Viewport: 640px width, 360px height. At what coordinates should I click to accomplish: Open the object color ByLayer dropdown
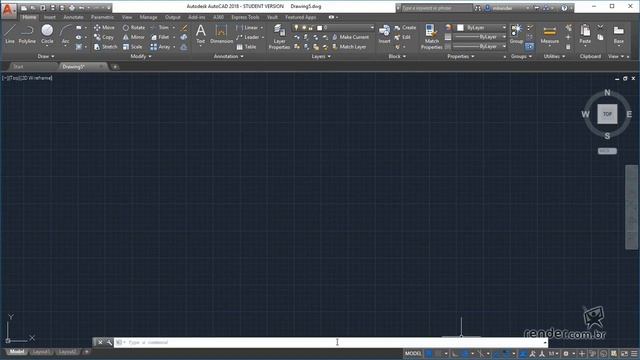click(x=482, y=27)
